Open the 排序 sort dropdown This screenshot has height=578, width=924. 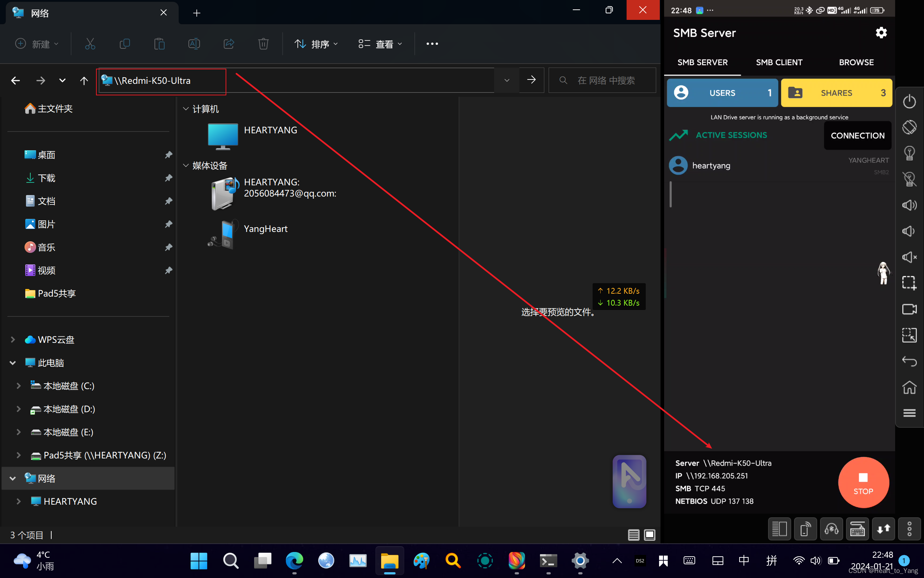316,44
